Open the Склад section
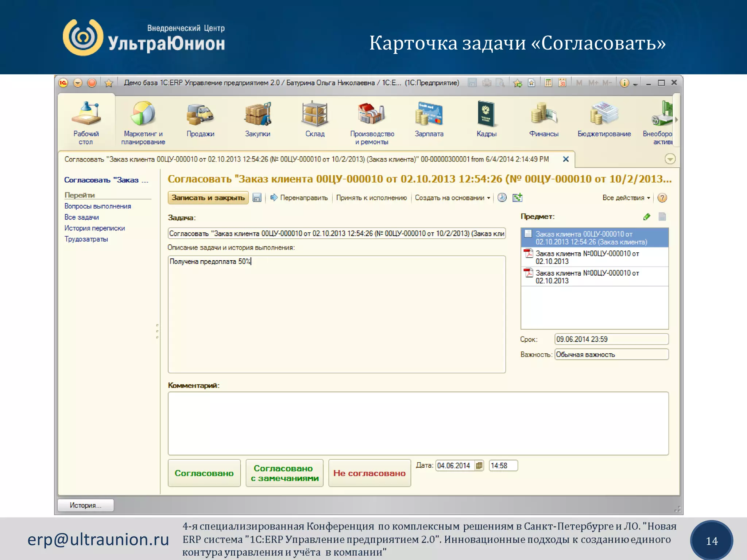 tap(315, 119)
